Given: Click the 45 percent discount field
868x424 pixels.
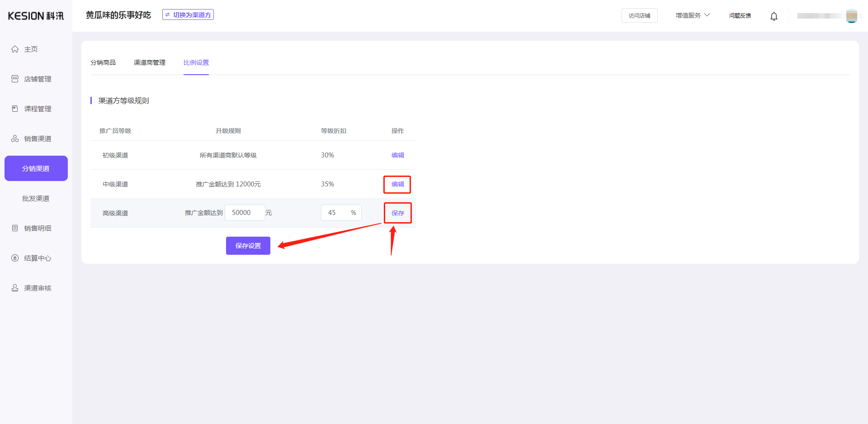Looking at the screenshot, I should [x=335, y=213].
